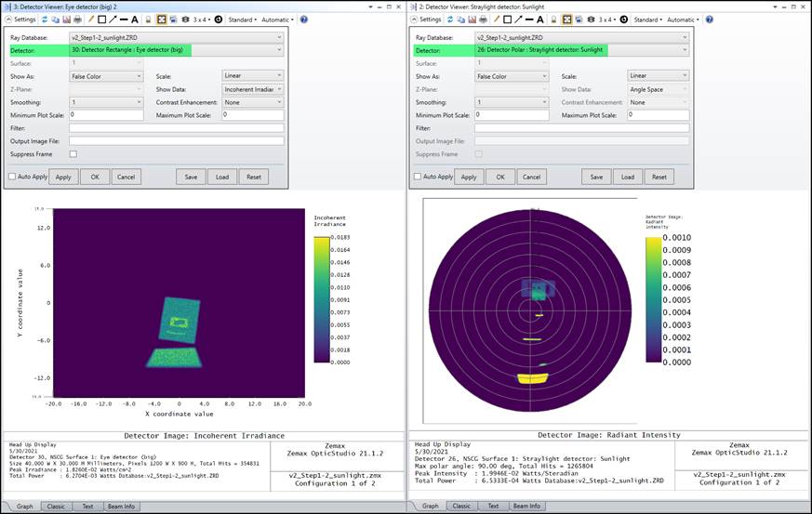
Task: Click the clock reset icon in Straylight toolbar
Action: coord(624,20)
